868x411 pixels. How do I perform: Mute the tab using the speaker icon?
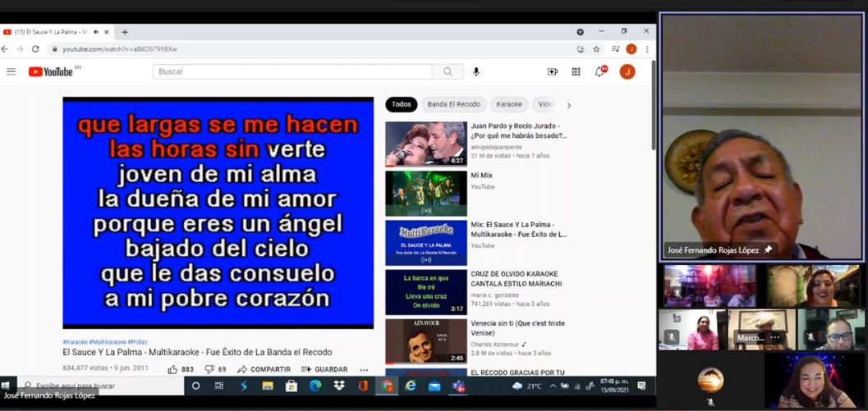(x=96, y=32)
